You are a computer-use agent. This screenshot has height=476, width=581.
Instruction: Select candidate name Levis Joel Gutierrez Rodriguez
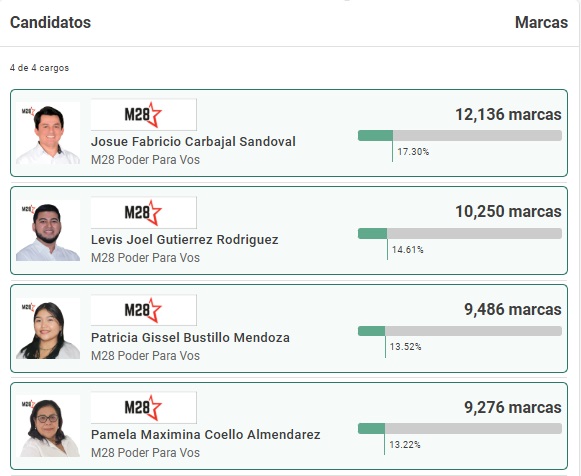click(185, 240)
